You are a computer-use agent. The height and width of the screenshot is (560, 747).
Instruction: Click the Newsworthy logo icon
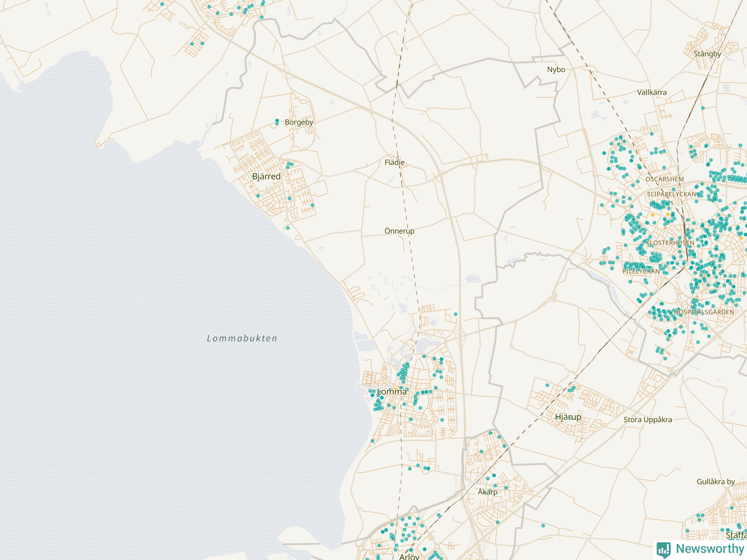click(663, 549)
